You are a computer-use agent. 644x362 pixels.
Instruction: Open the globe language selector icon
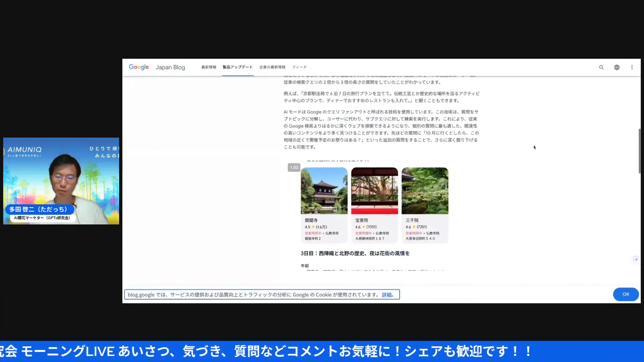pyautogui.click(x=617, y=67)
